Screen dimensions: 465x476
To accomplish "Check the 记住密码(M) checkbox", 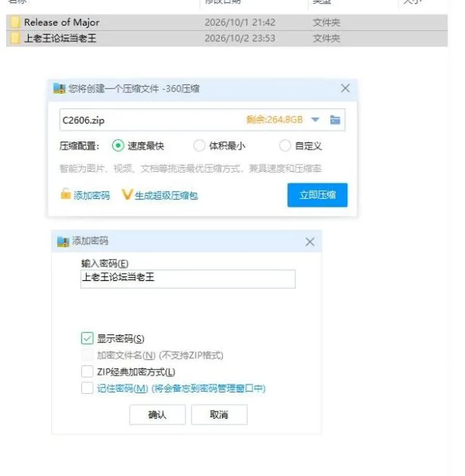I will 87,388.
